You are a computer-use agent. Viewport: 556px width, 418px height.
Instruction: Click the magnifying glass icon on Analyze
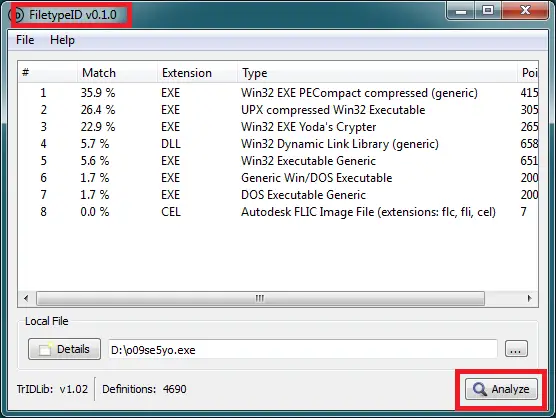(479, 389)
